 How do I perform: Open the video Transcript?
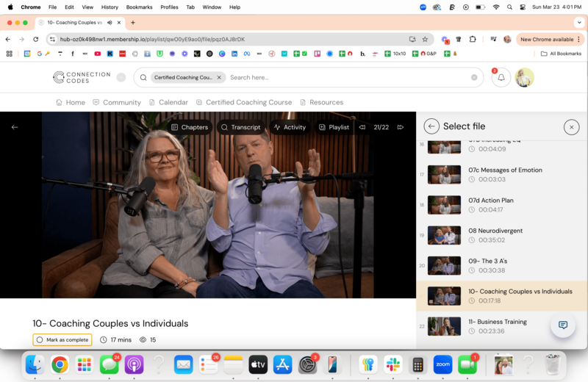tap(241, 127)
